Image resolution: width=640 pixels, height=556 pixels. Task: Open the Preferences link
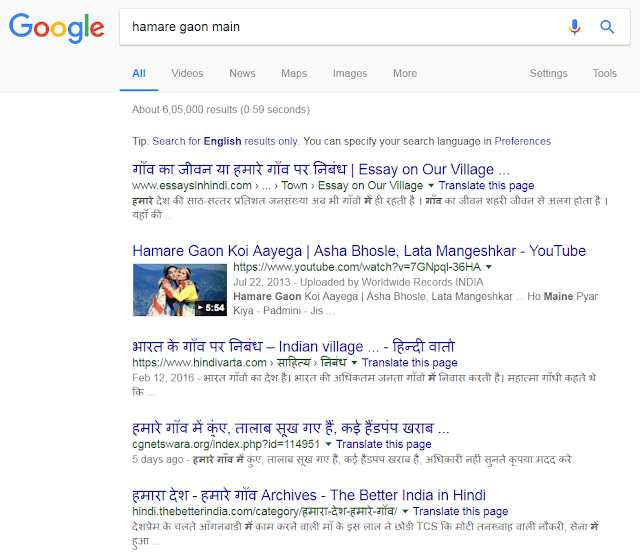[522, 141]
